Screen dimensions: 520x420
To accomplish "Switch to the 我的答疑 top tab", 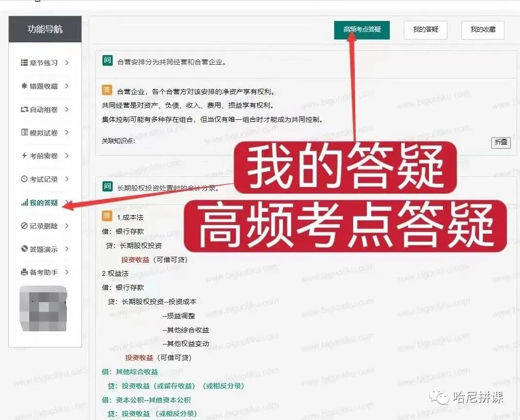I will click(425, 30).
